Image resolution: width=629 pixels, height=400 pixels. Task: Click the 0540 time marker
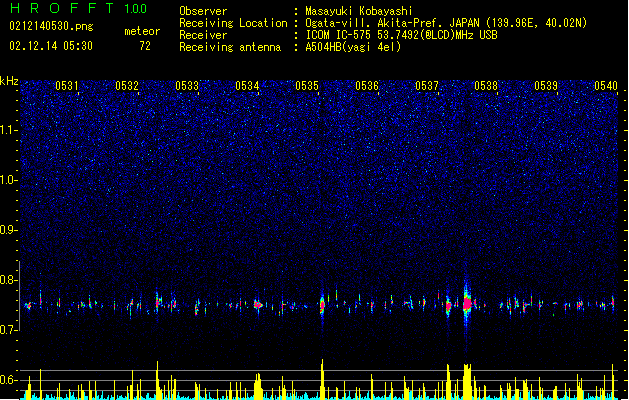606,86
